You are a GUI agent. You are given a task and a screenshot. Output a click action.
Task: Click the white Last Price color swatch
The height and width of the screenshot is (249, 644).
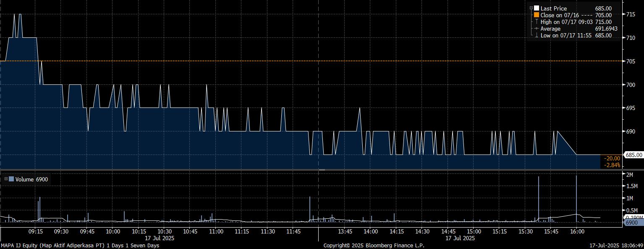[x=537, y=8]
